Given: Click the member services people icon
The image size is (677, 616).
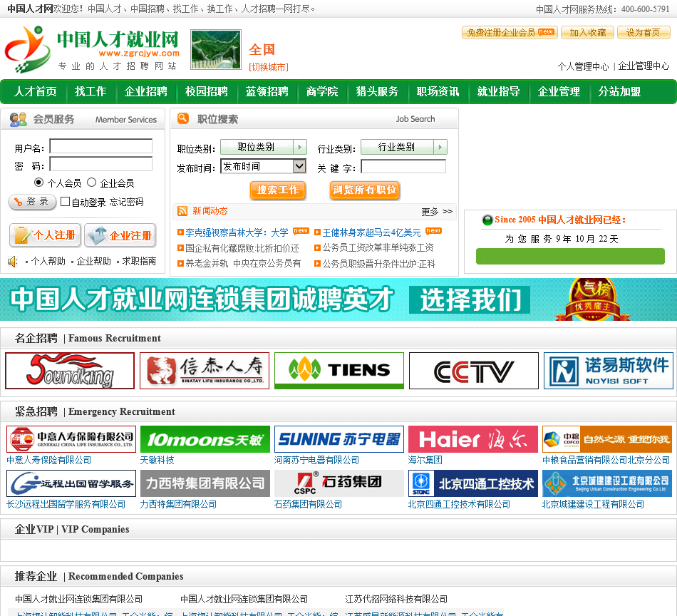Looking at the screenshot, I should coord(18,119).
